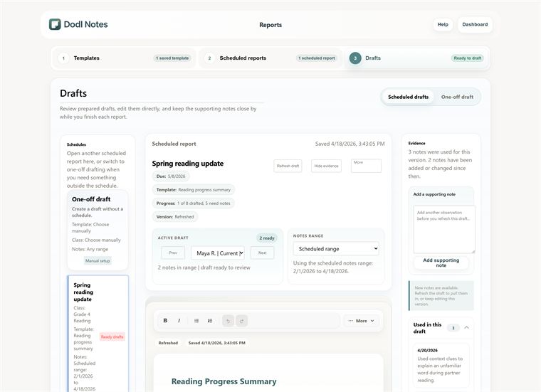Click the 1 saved template badge

172,58
